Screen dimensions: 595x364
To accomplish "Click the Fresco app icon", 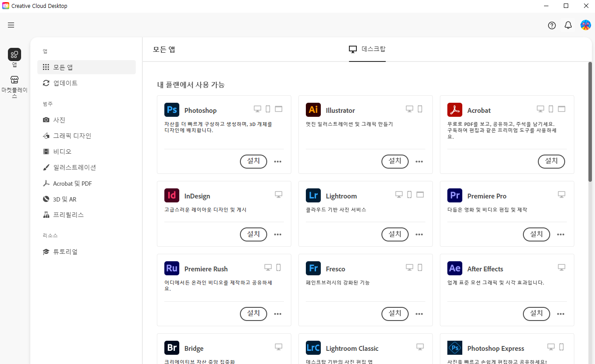I will [x=313, y=268].
